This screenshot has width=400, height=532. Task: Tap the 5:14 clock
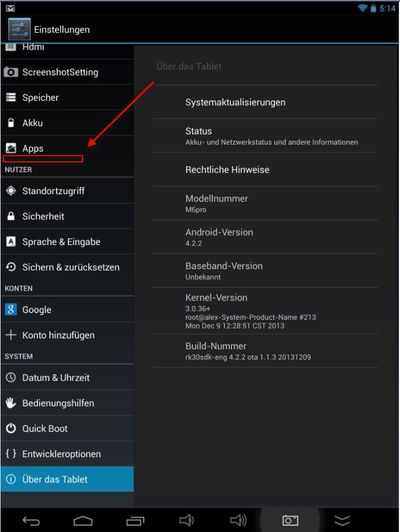click(x=388, y=8)
